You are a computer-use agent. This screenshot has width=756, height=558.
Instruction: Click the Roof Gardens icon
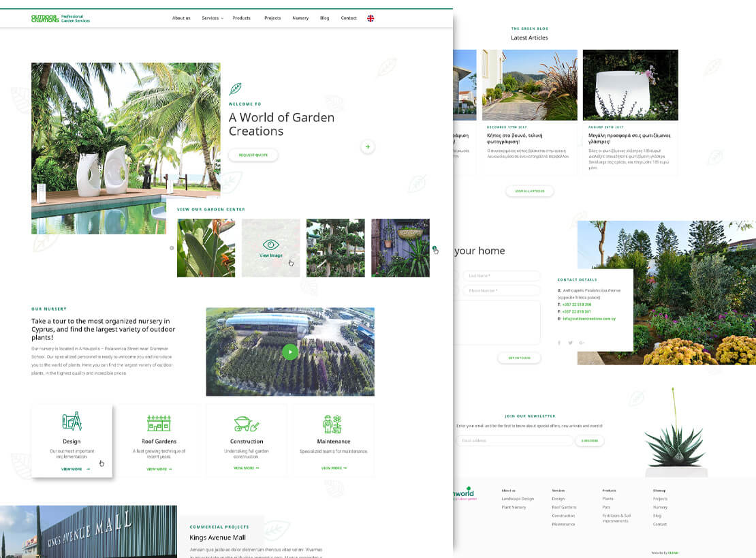click(x=159, y=423)
